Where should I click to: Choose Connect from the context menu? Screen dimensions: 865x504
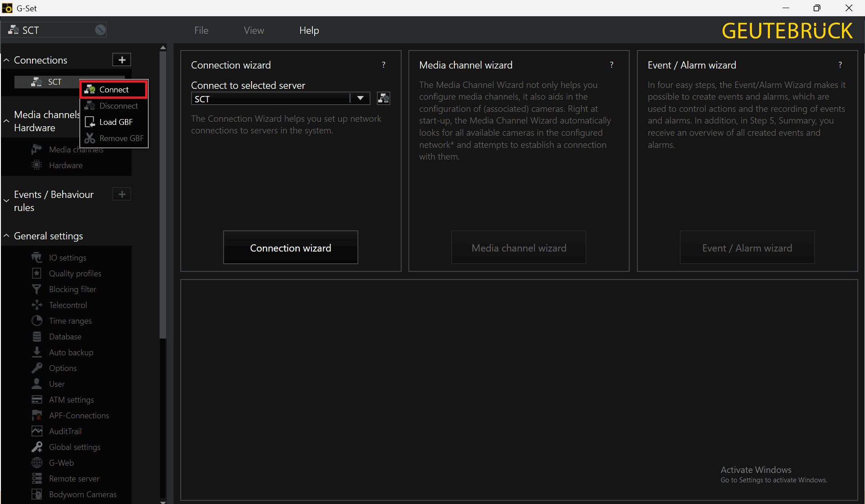[x=114, y=89]
